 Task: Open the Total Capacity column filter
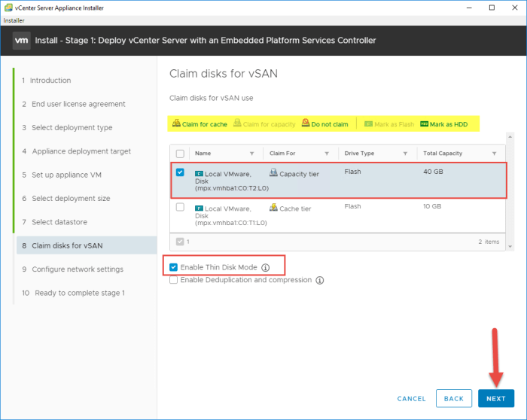(x=495, y=154)
